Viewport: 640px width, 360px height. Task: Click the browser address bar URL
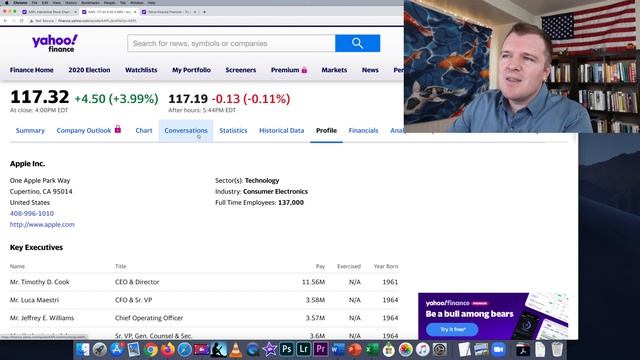pyautogui.click(x=97, y=20)
